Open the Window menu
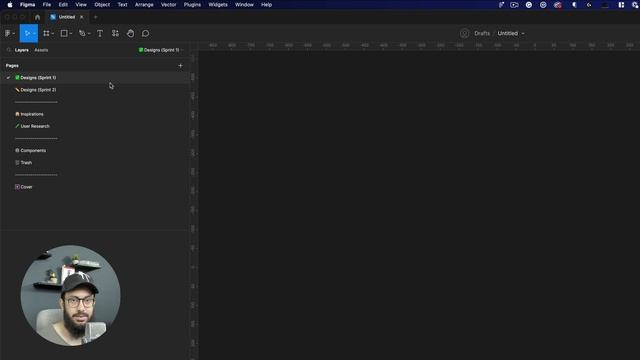Viewport: 640px width, 360px height. [x=244, y=5]
